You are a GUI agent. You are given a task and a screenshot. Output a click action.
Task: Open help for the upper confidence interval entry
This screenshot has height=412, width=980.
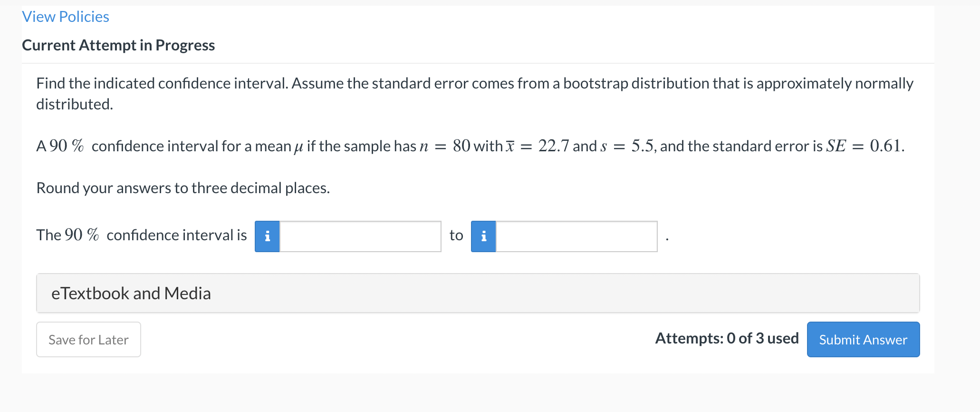point(483,236)
